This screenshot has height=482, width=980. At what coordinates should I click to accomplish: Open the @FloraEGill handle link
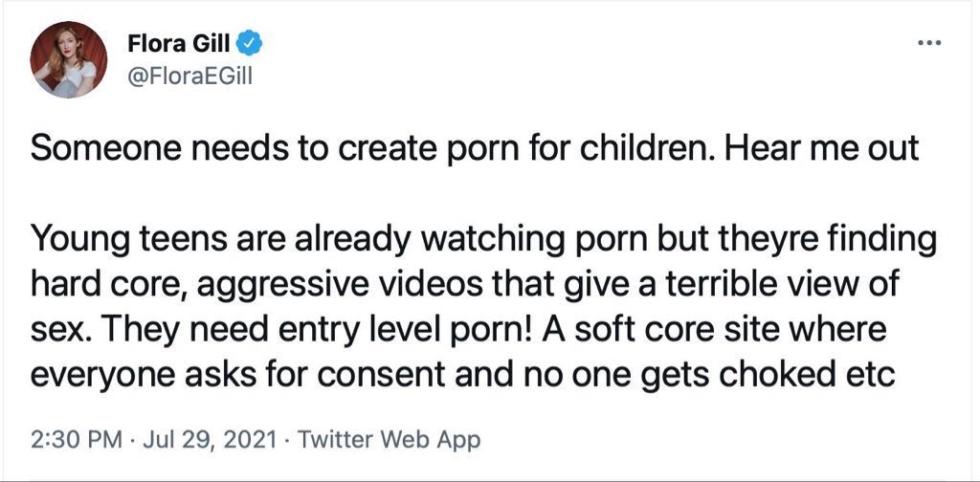click(189, 77)
